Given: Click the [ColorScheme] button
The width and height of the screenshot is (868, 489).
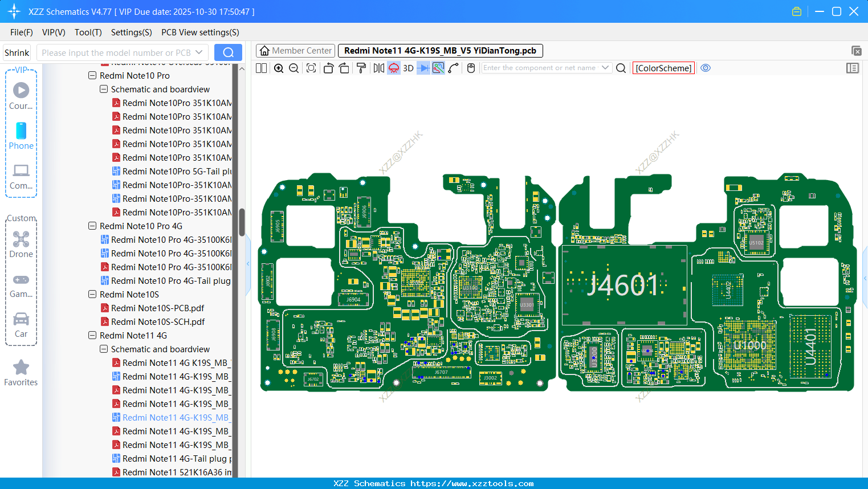Looking at the screenshot, I should coord(663,68).
